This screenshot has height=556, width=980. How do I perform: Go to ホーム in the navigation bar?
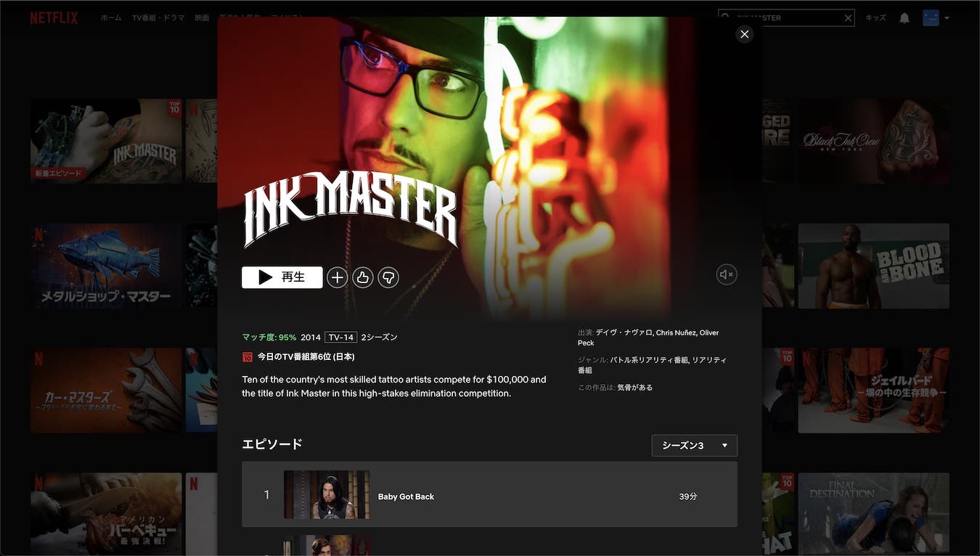[x=110, y=17]
